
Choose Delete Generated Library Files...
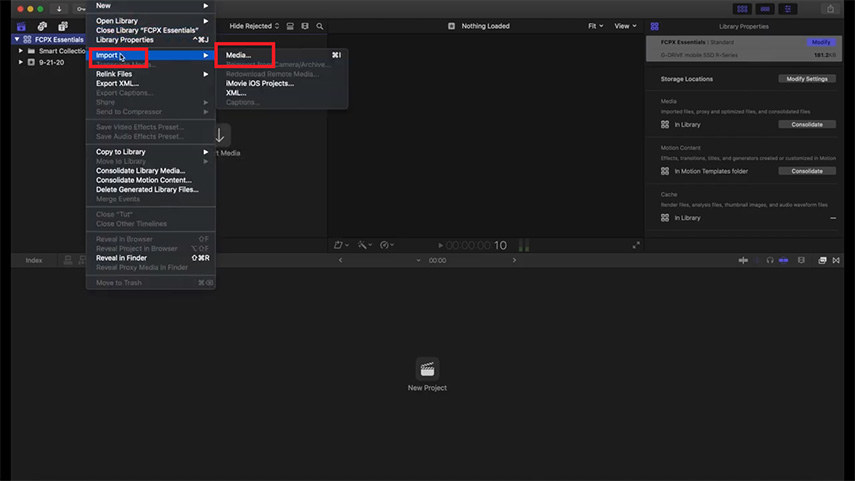[151, 190]
